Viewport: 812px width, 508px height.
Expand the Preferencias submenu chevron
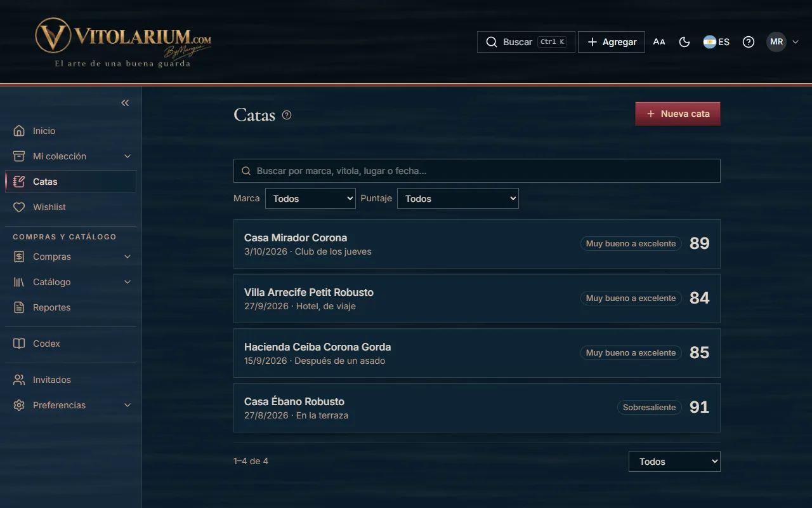[x=128, y=405]
